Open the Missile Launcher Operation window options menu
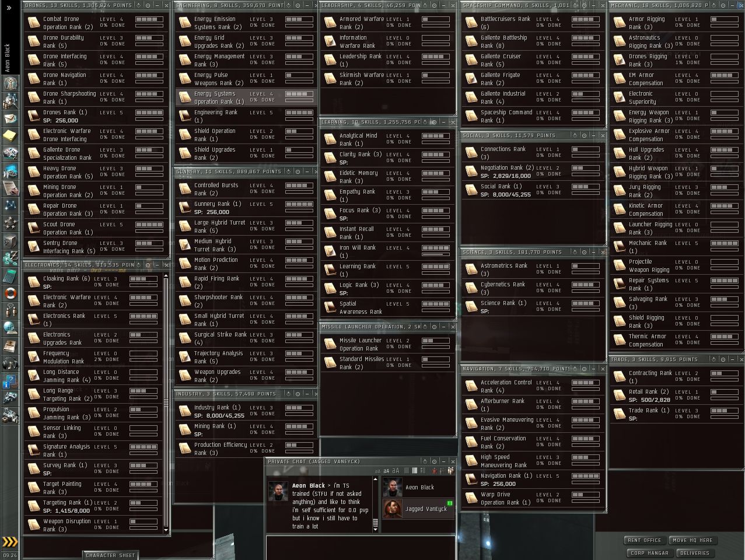Screen dimensions: 745x560 click(424, 327)
